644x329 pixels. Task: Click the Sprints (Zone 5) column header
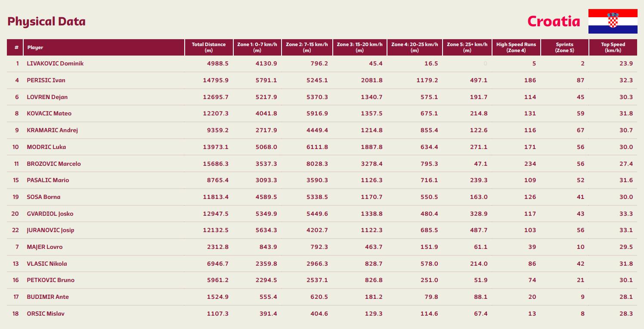coord(565,47)
